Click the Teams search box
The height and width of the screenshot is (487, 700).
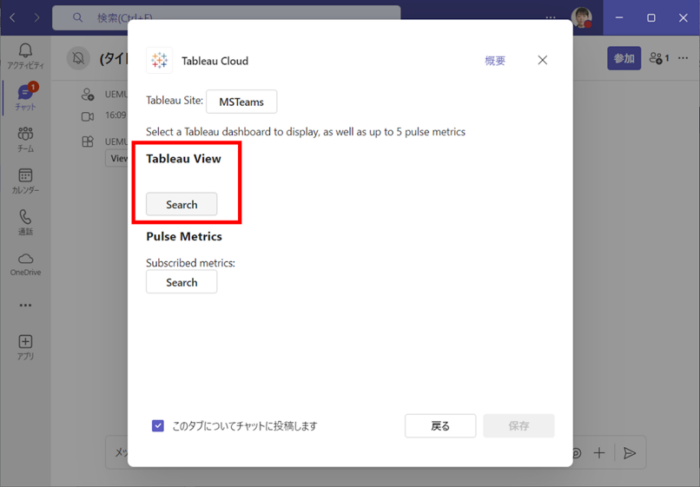coord(226,18)
